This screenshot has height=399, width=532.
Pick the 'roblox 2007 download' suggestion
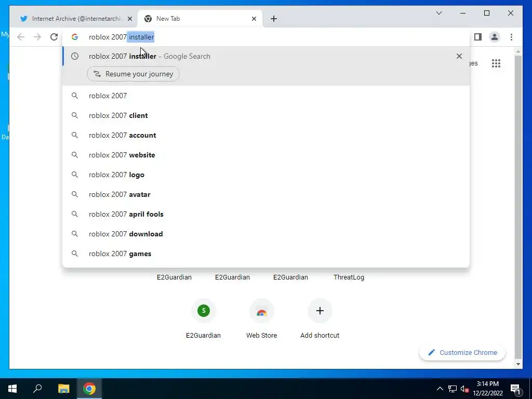pos(266,234)
